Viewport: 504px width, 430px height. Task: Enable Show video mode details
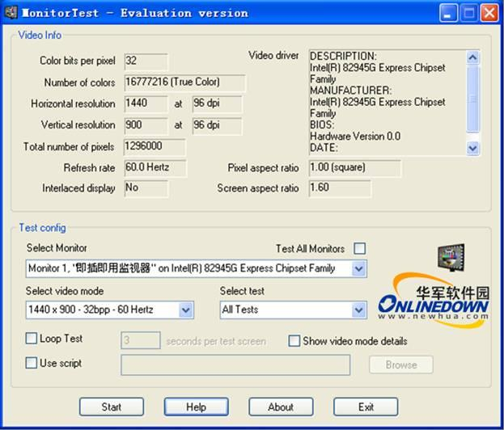coord(294,341)
